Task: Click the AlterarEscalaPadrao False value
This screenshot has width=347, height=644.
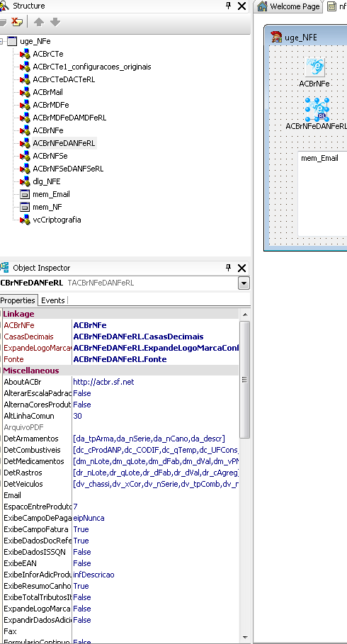Action: pyautogui.click(x=81, y=393)
